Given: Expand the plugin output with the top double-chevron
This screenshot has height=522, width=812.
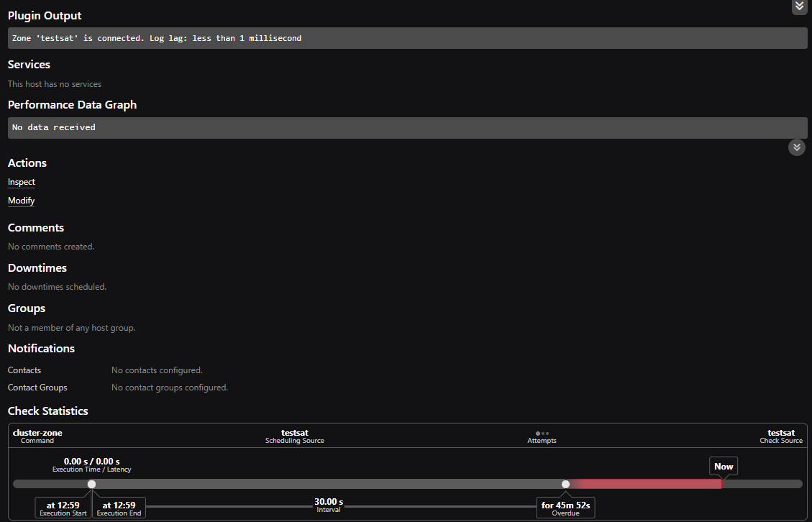Looking at the screenshot, I should pos(799,6).
